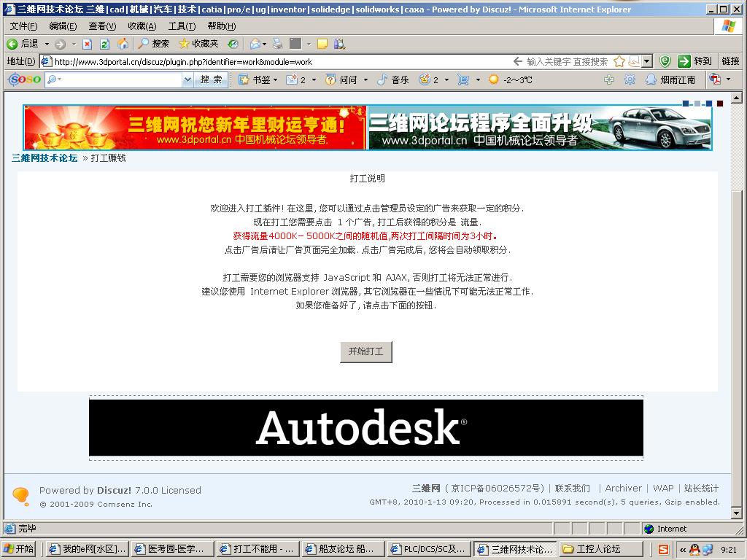Viewport: 747px width, 560px height.
Task: Open the WAP footer link
Action: (x=663, y=488)
